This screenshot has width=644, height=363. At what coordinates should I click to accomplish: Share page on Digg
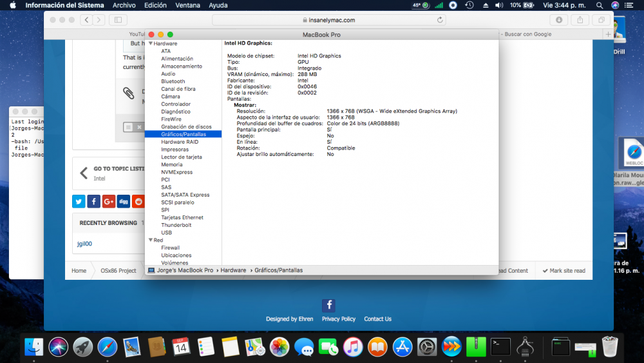click(x=124, y=201)
